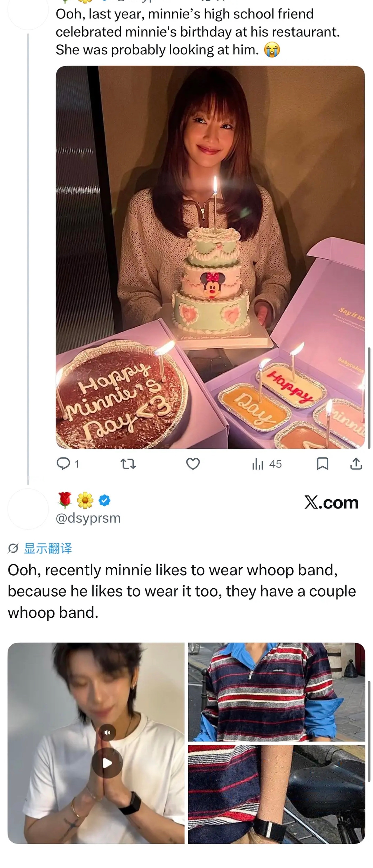
Task: Click the 显示翻译 translation link
Action: point(48,548)
